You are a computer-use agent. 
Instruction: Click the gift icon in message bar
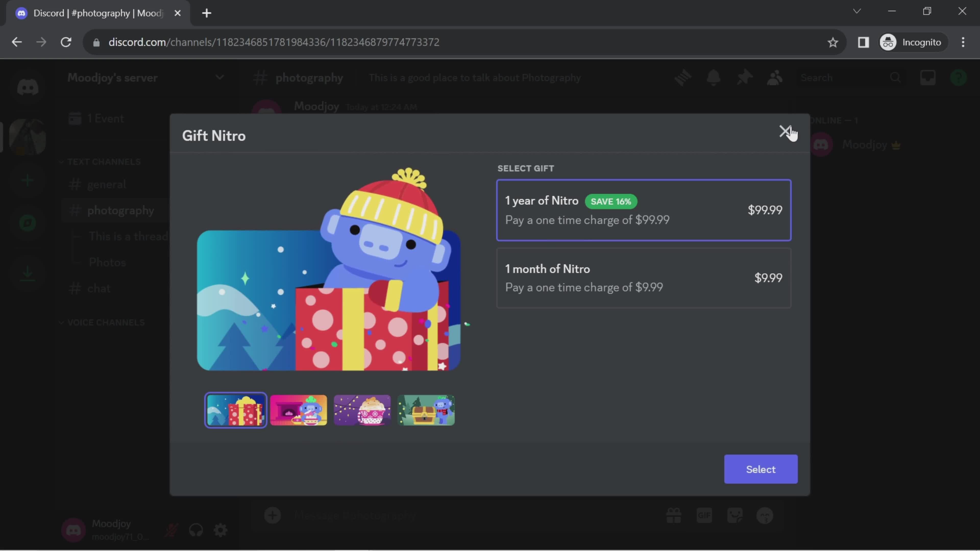click(673, 516)
